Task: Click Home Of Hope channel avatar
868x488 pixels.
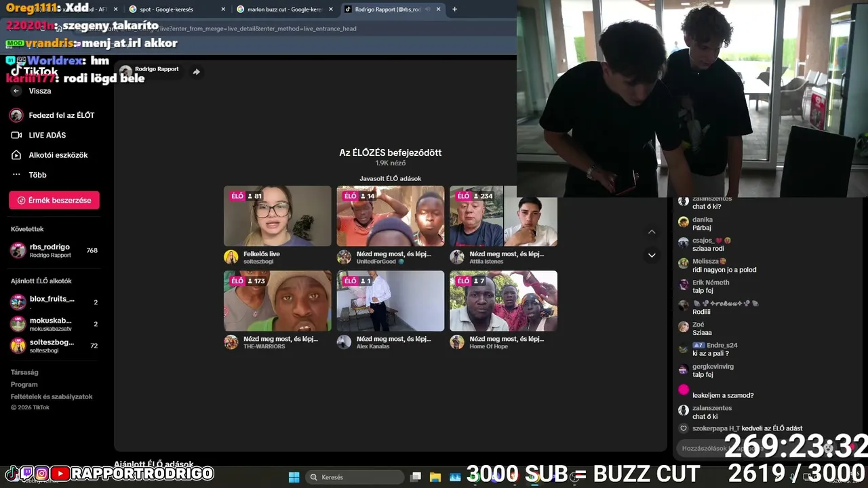Action: pyautogui.click(x=457, y=342)
